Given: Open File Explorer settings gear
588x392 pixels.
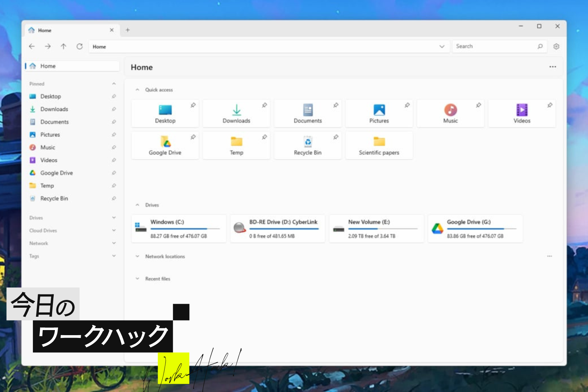Looking at the screenshot, I should tap(556, 46).
